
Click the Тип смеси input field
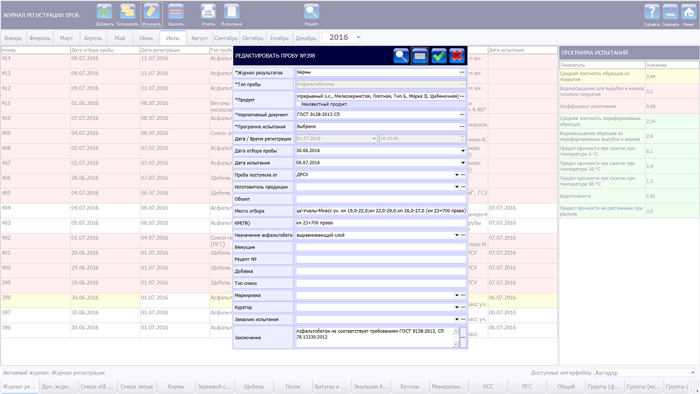381,283
